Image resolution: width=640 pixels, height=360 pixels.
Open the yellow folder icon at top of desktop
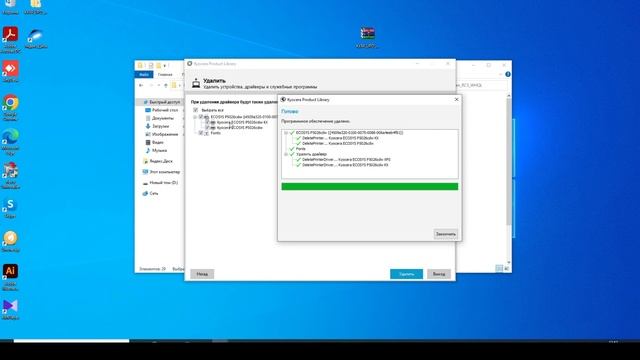[36, 7]
